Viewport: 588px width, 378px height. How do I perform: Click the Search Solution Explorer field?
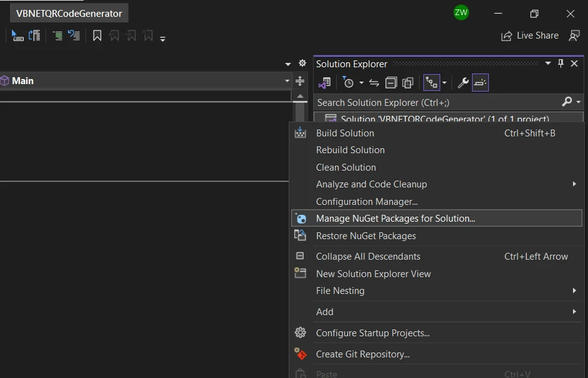[436, 102]
